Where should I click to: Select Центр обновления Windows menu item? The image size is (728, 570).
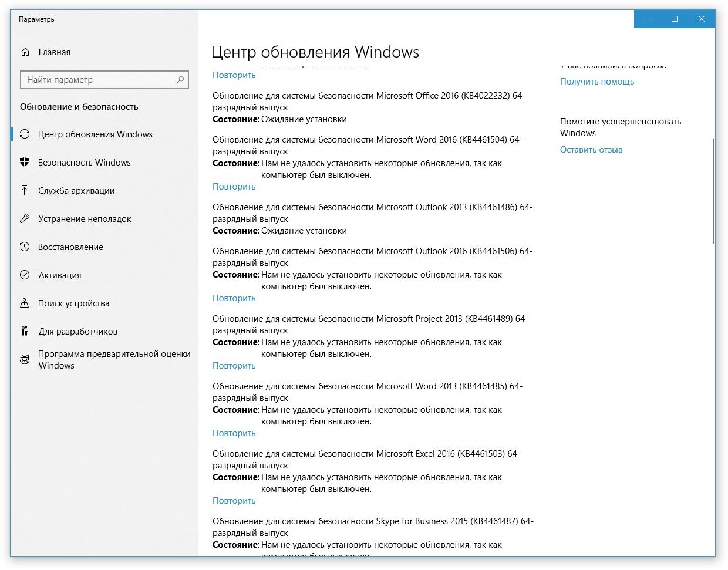click(x=105, y=134)
